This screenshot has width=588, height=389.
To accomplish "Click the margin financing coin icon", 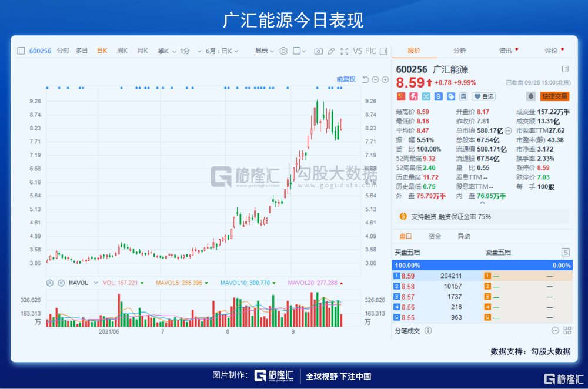I will (403, 216).
